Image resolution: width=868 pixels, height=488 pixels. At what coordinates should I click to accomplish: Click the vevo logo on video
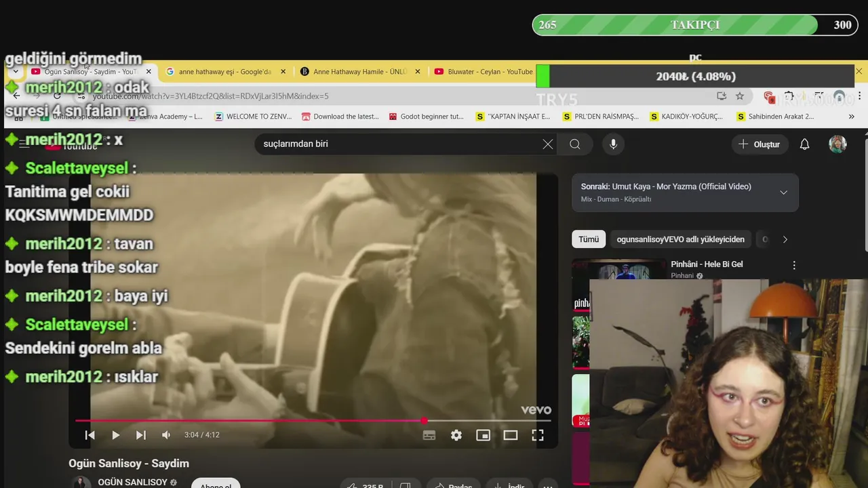[536, 410]
